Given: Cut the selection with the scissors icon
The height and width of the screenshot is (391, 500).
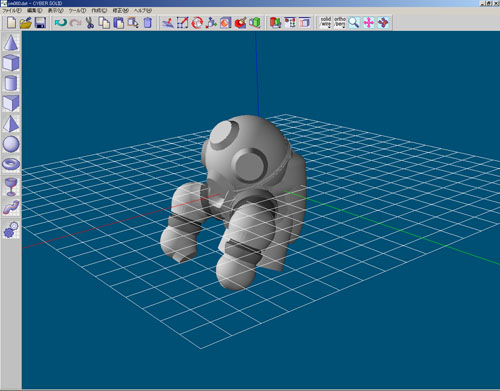Looking at the screenshot, I should [x=90, y=23].
